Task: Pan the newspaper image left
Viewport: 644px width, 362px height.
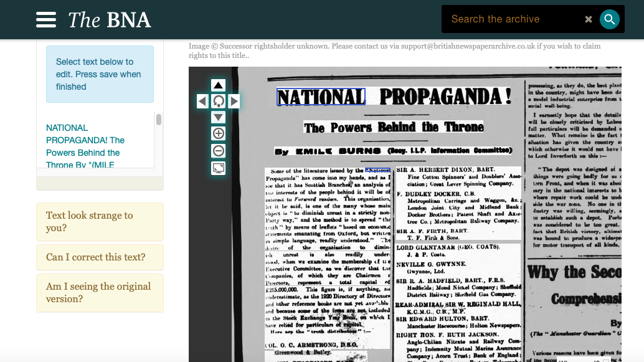Action: (202, 101)
